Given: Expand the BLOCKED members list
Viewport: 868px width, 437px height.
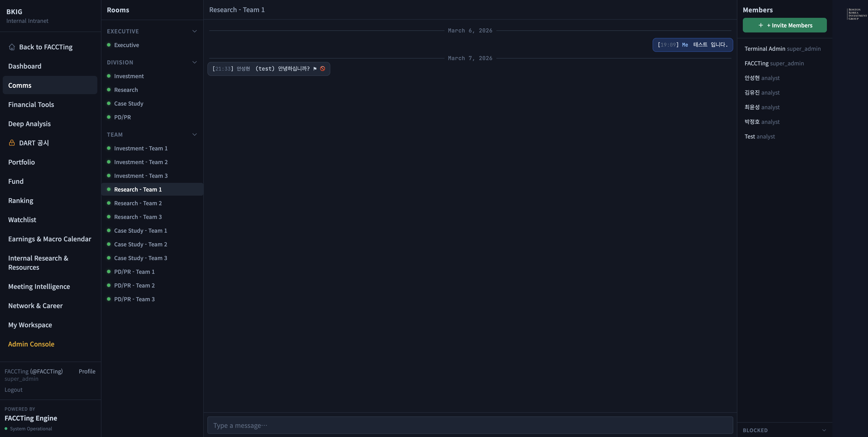Looking at the screenshot, I should 824,430.
